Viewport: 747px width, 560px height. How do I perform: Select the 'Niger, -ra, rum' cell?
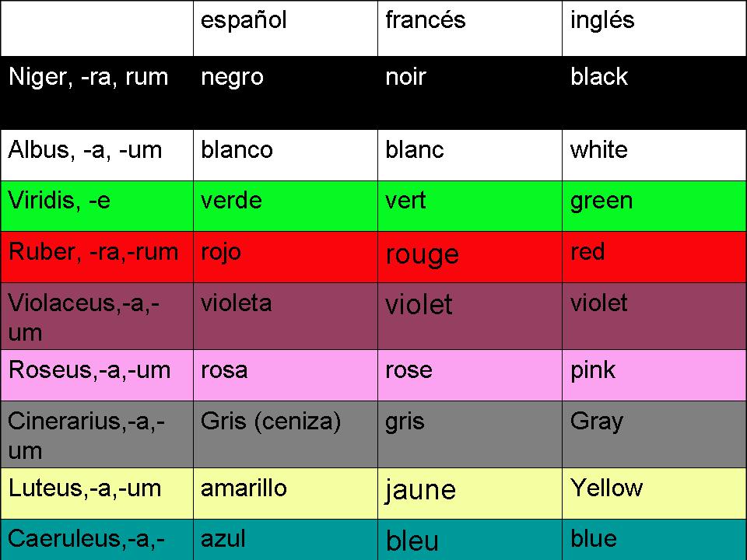coord(96,92)
